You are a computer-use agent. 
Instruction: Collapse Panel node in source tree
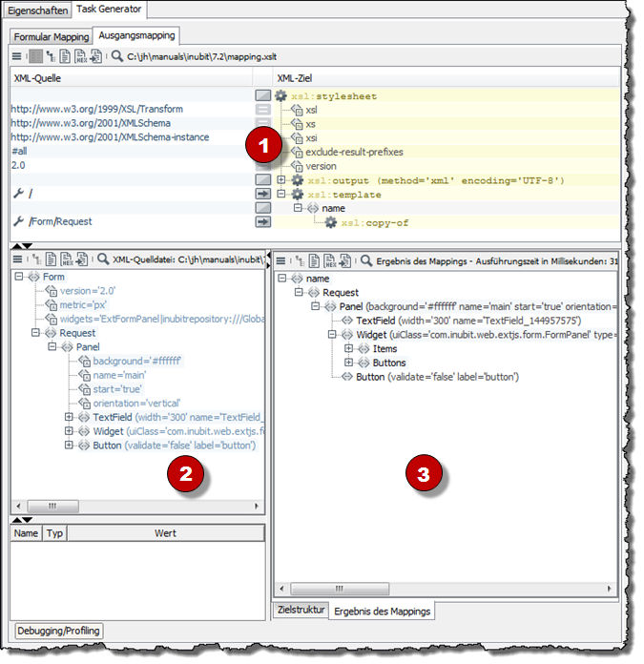pos(52,346)
